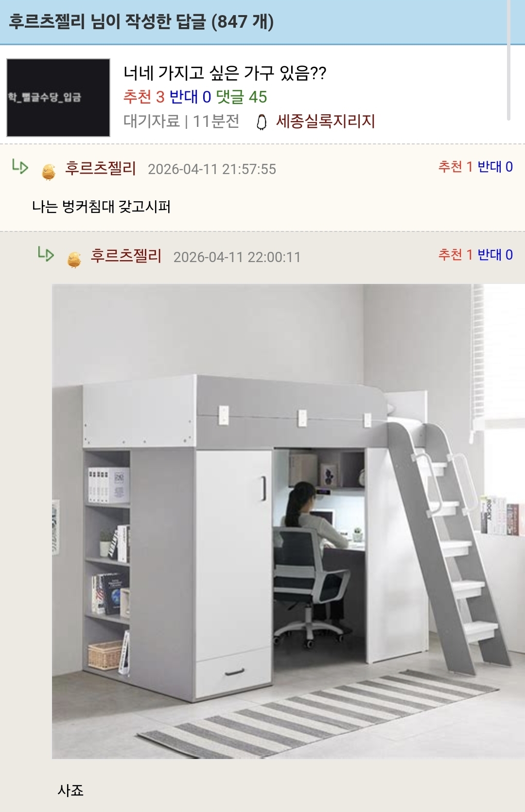Upvote the bunk bed image comment 추천
The image size is (525, 812).
[455, 254]
